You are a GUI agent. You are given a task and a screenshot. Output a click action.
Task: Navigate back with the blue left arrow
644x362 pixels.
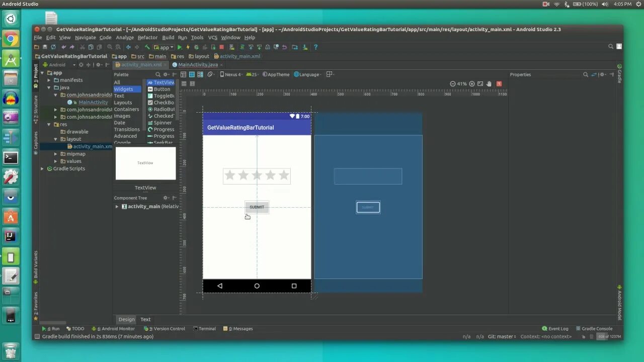(128, 47)
